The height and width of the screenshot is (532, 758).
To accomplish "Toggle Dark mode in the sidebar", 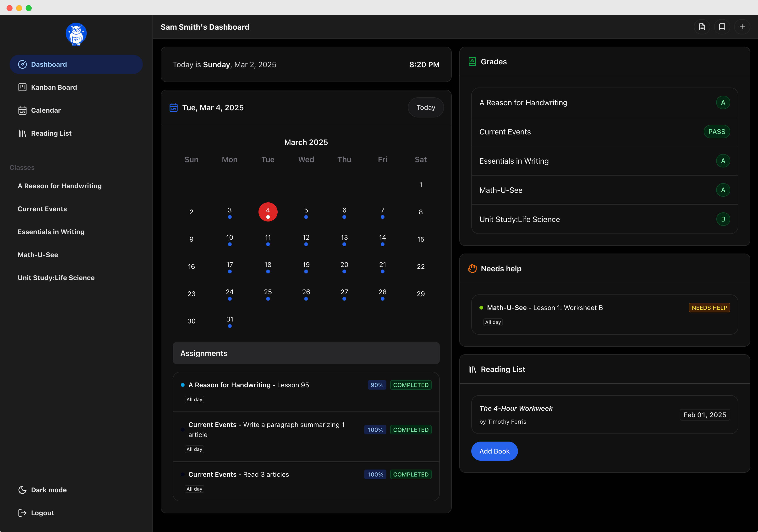I will (x=49, y=490).
